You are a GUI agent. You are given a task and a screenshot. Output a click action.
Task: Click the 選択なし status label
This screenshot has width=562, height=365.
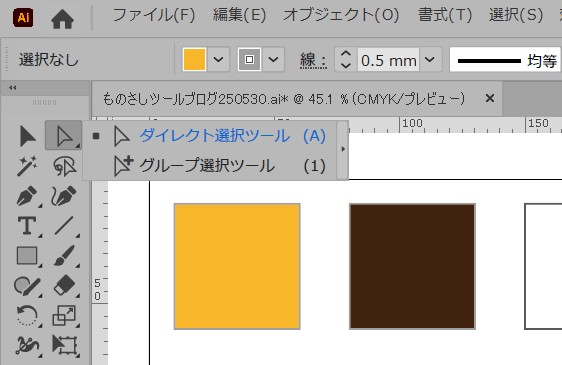click(49, 60)
